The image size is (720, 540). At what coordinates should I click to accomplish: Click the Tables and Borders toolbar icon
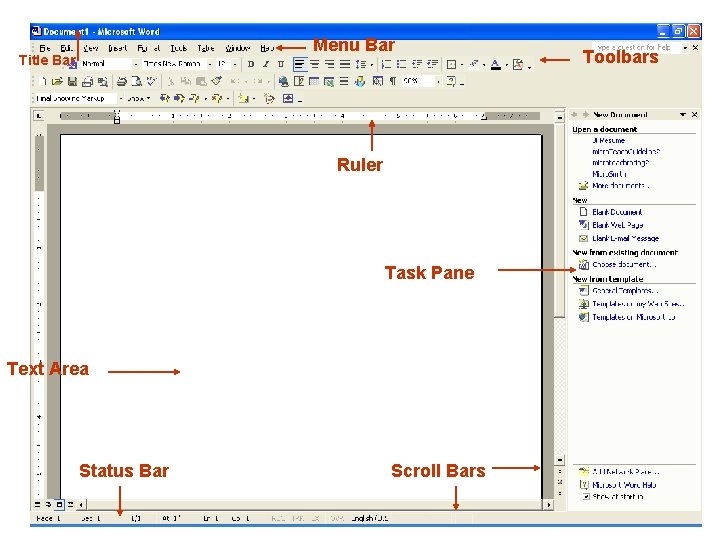(x=299, y=81)
